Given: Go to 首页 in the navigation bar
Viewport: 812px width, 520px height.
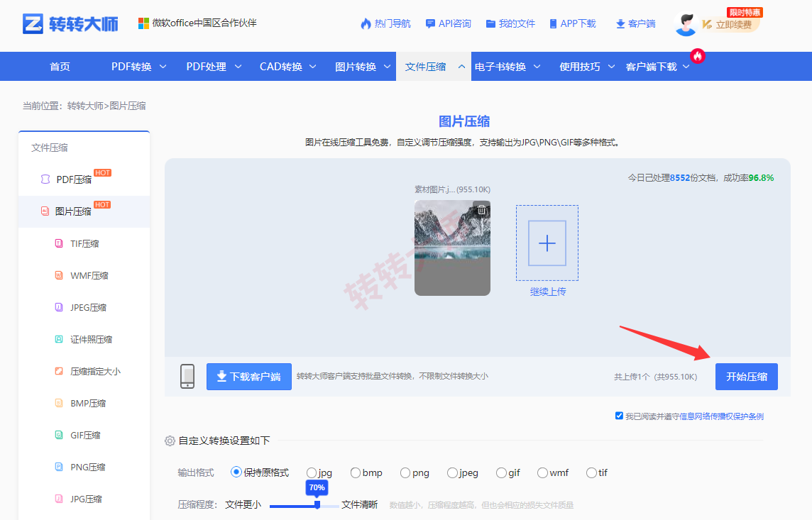Looking at the screenshot, I should [60, 66].
